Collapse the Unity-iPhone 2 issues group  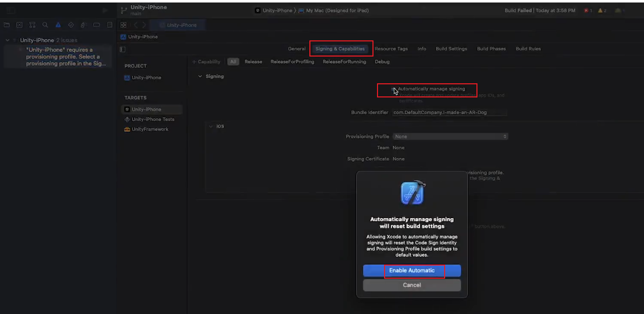tap(7, 40)
